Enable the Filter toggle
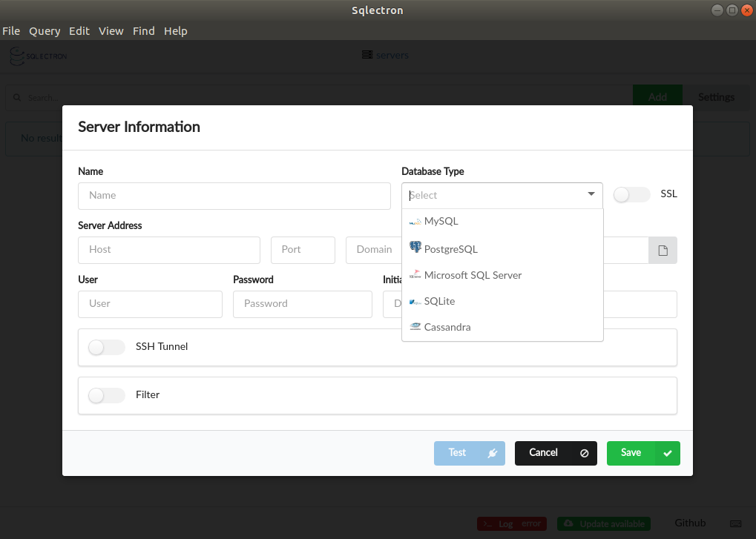 tap(107, 395)
